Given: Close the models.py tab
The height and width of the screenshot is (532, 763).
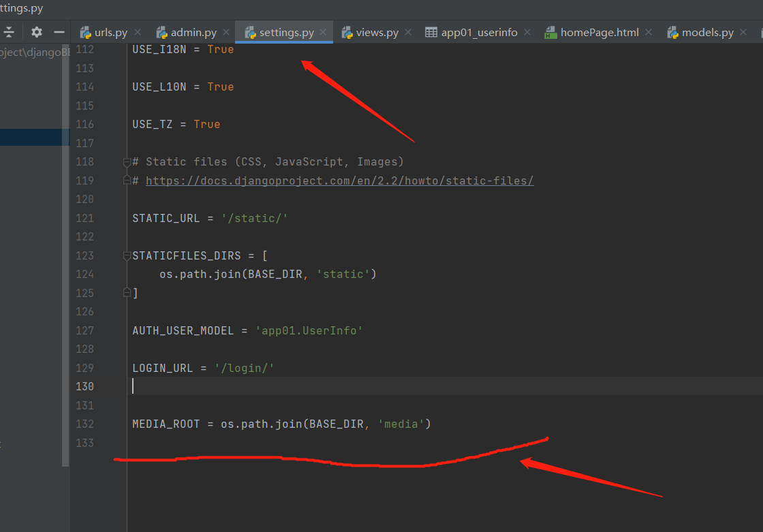Looking at the screenshot, I should click(743, 32).
